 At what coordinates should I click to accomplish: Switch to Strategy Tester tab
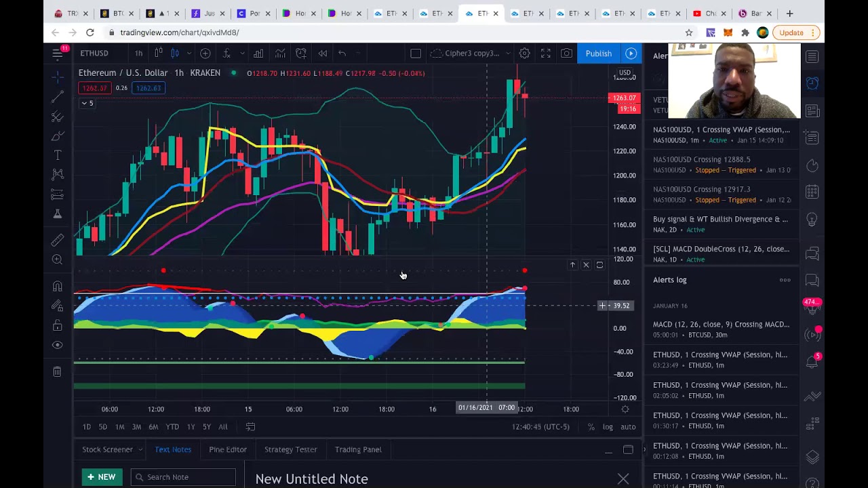(x=290, y=449)
